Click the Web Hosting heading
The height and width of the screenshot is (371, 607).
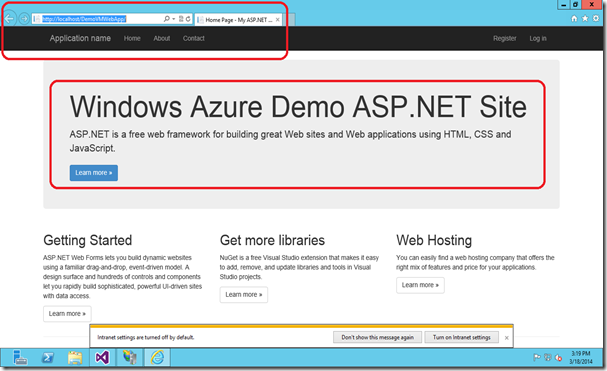tap(434, 240)
